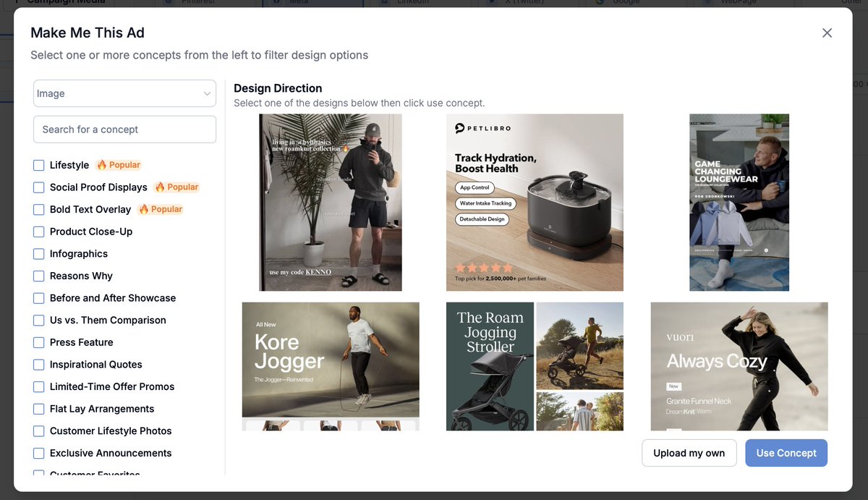Viewport: 868px width, 500px height.
Task: Toggle Customer Lifestyle Photos checkbox
Action: [39, 431]
